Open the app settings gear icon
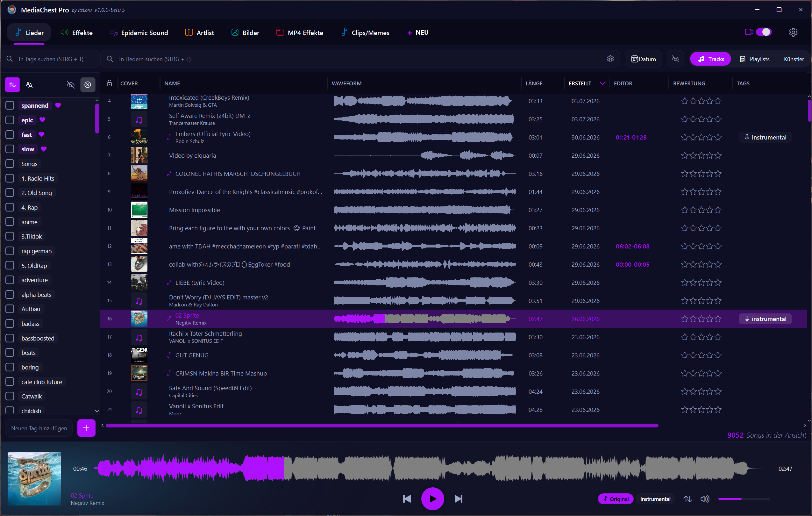This screenshot has width=812, height=516. tap(793, 32)
